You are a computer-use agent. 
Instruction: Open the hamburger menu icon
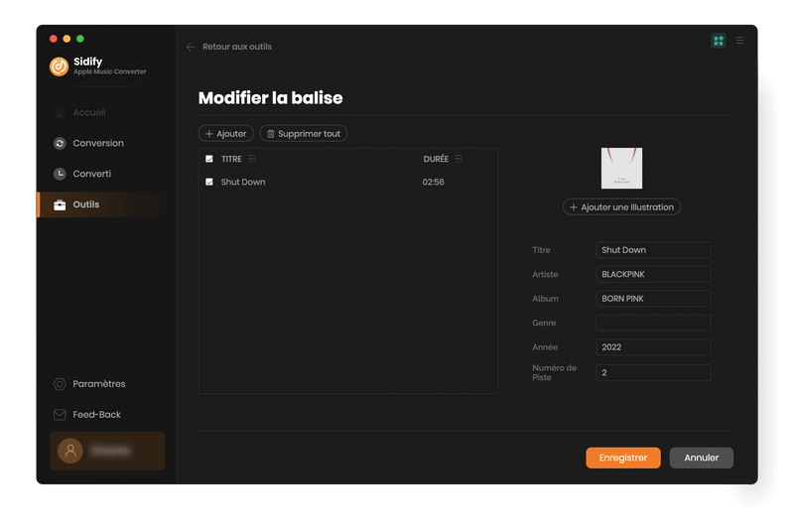[x=739, y=41]
